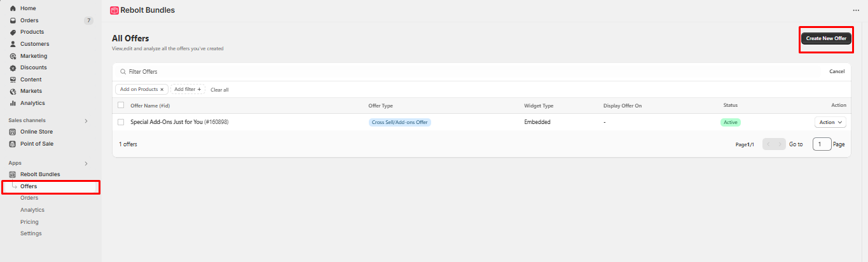Click the Filter Offers search field

point(471,72)
